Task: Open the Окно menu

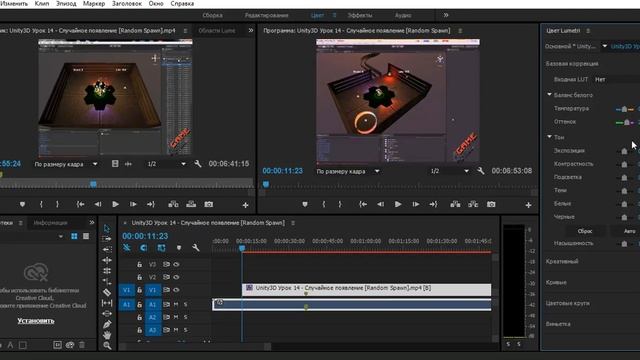Action: point(156,4)
